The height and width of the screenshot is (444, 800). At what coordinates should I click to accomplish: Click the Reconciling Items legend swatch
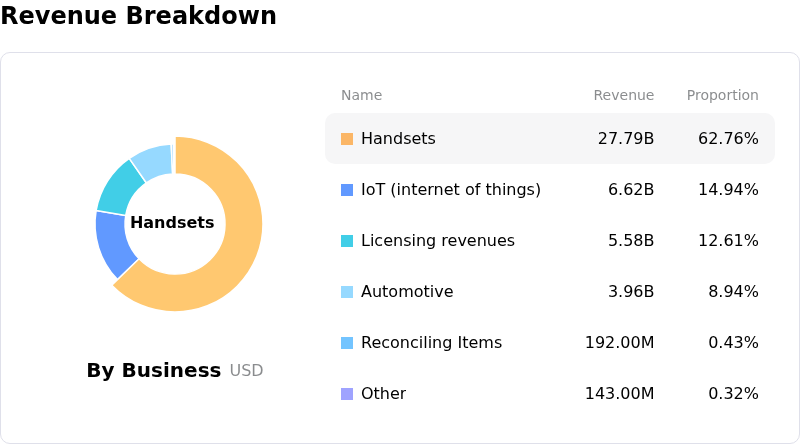coord(347,343)
